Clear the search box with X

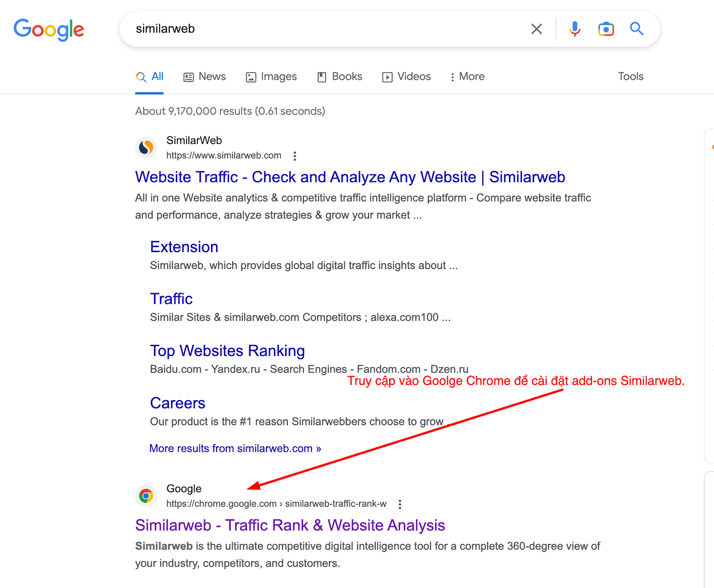click(536, 29)
